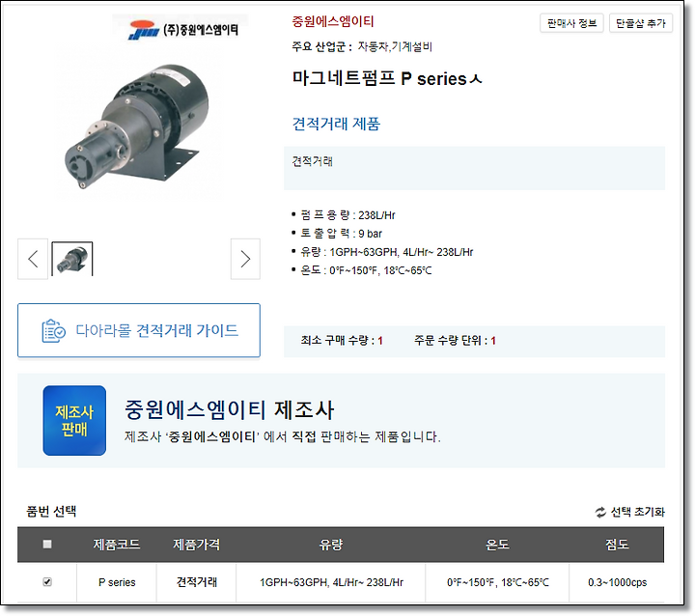Click the 견적거래 제품 blue heading
695x616 pixels.
[x=336, y=124]
